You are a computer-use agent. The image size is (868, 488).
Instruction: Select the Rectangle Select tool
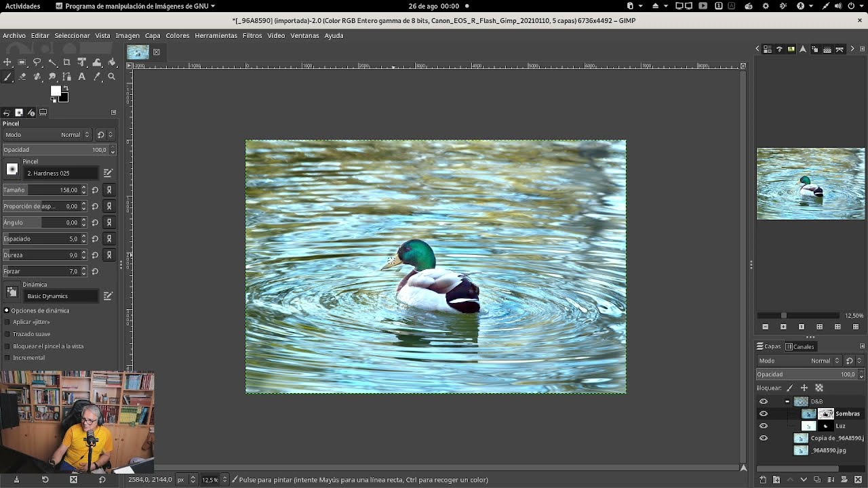click(x=22, y=62)
